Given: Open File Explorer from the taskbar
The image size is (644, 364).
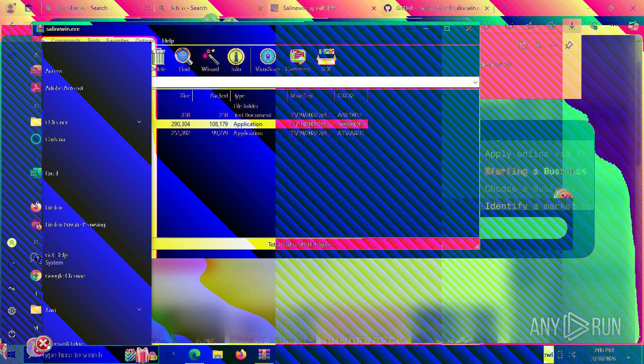Looking at the screenshot, I should click(x=217, y=354).
